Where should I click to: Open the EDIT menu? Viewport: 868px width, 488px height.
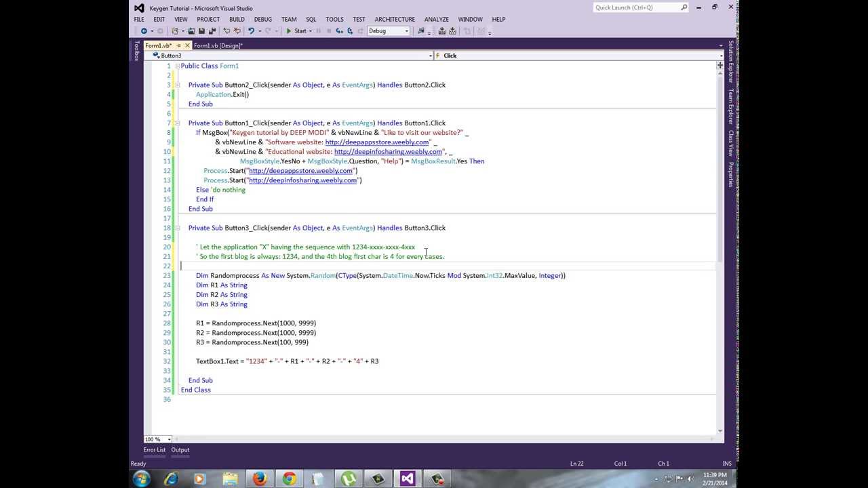tap(159, 20)
